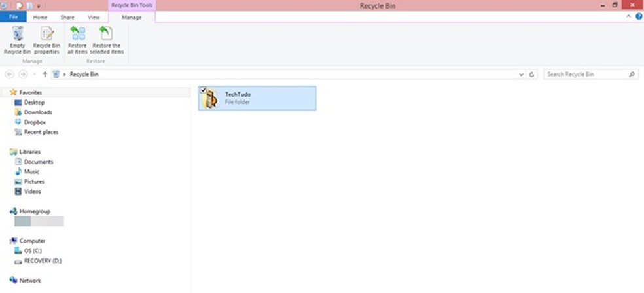
Task: Select the TechTudo folder icon
Action: pos(211,99)
